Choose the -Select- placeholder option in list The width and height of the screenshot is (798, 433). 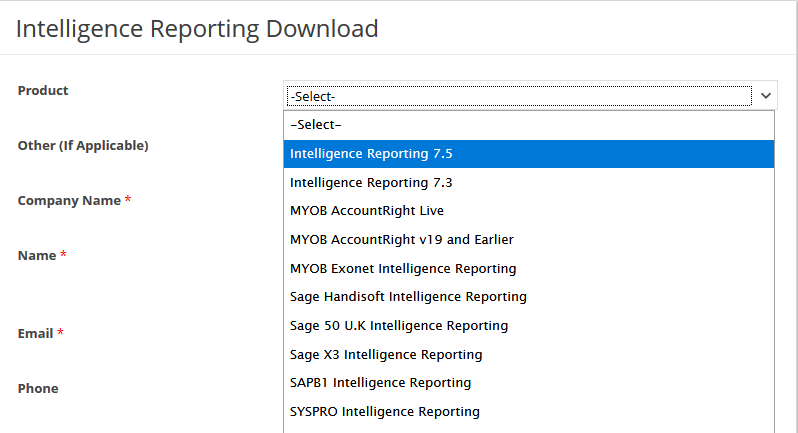coord(529,125)
